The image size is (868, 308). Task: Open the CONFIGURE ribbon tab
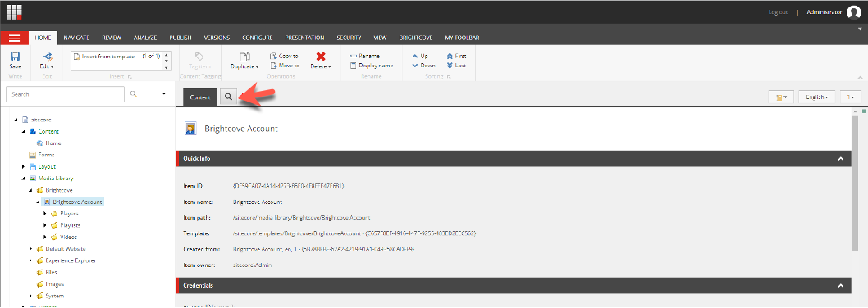click(258, 38)
